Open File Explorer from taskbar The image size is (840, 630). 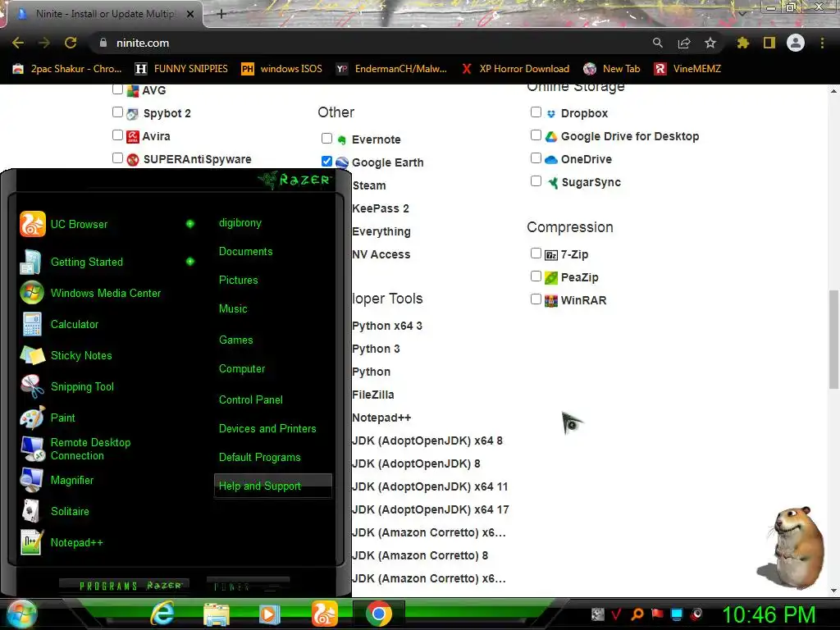pyautogui.click(x=216, y=614)
